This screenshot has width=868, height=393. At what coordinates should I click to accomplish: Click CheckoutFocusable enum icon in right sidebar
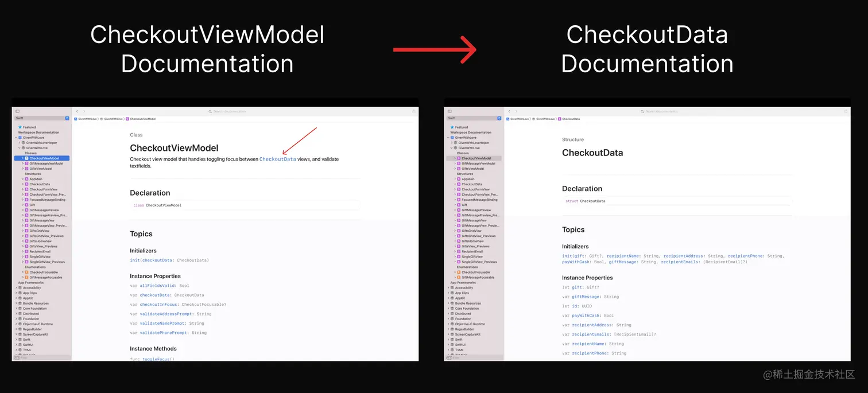(x=459, y=272)
